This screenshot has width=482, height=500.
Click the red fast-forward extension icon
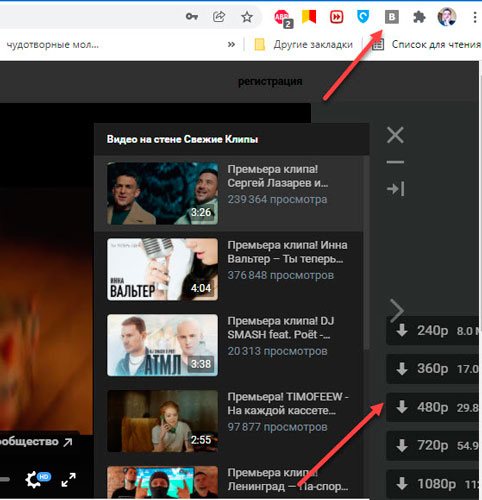336,17
